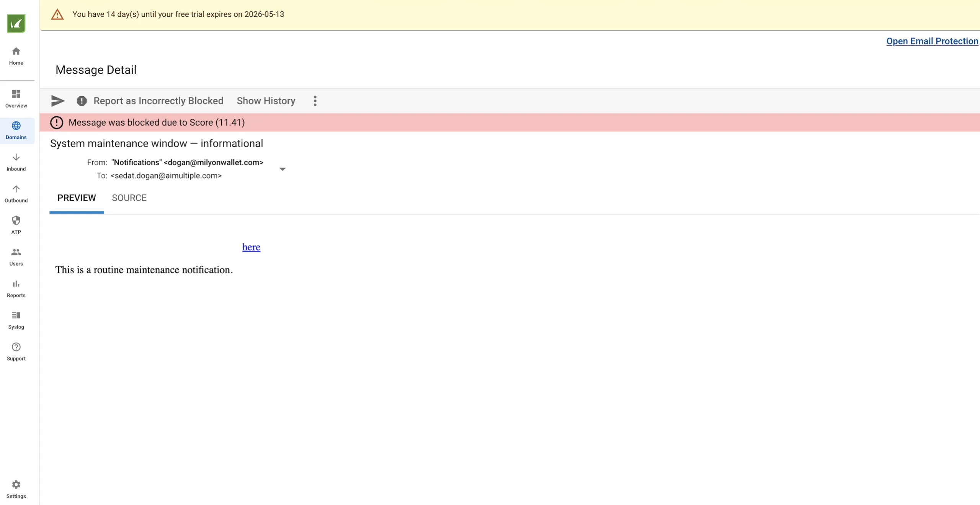The width and height of the screenshot is (980, 505).
Task: Open Users sidebar icon
Action: (16, 252)
